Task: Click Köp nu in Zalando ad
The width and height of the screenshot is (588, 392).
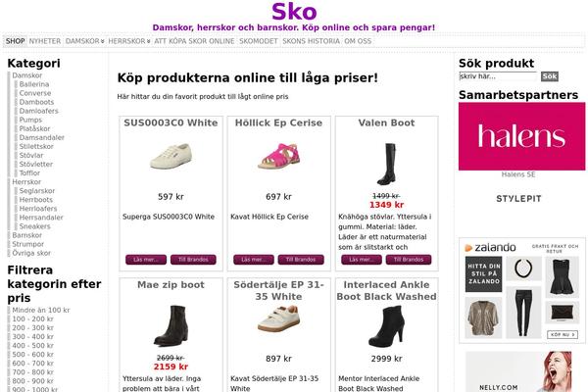Action: pyautogui.click(x=563, y=334)
